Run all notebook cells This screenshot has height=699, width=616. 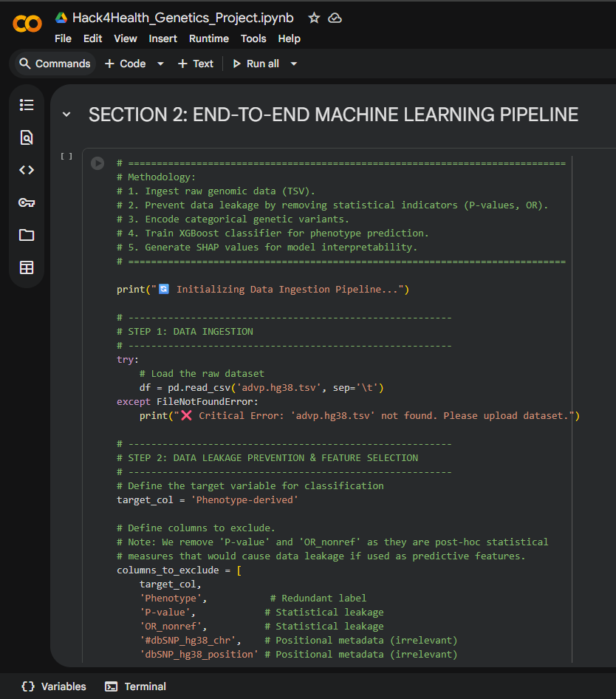point(256,64)
